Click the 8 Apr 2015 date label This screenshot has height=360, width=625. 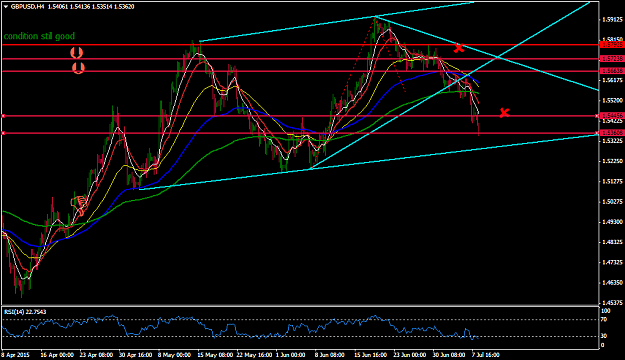click(16, 354)
